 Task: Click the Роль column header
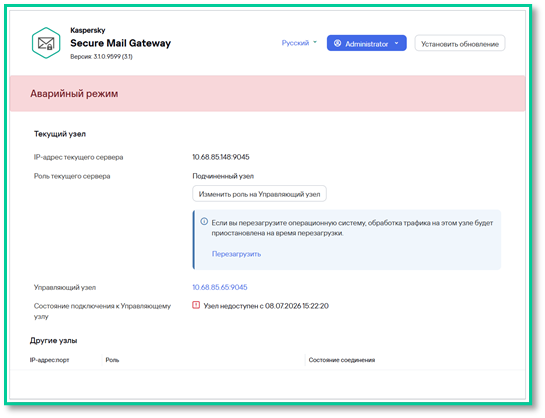[x=112, y=360]
